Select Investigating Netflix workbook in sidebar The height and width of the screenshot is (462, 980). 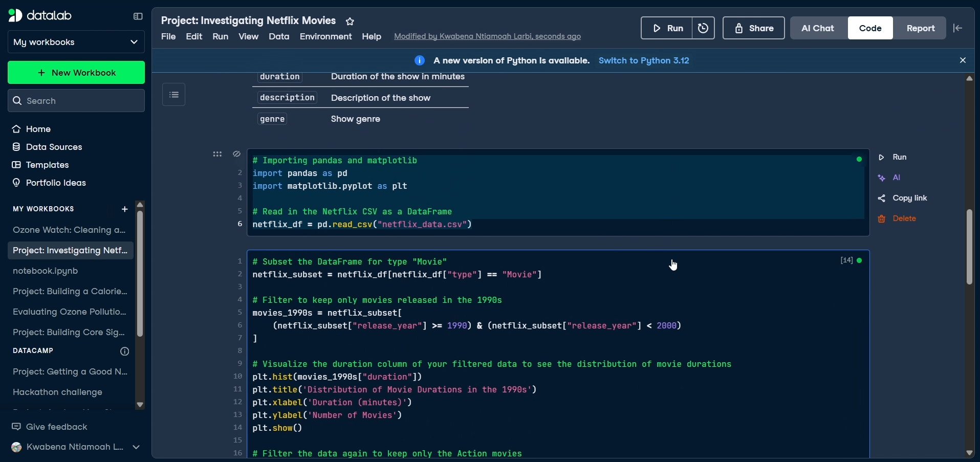70,251
